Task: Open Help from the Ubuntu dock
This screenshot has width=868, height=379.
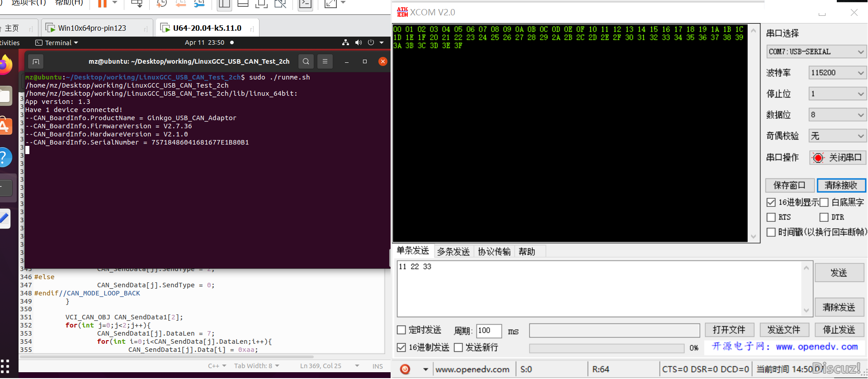Action: [5, 157]
